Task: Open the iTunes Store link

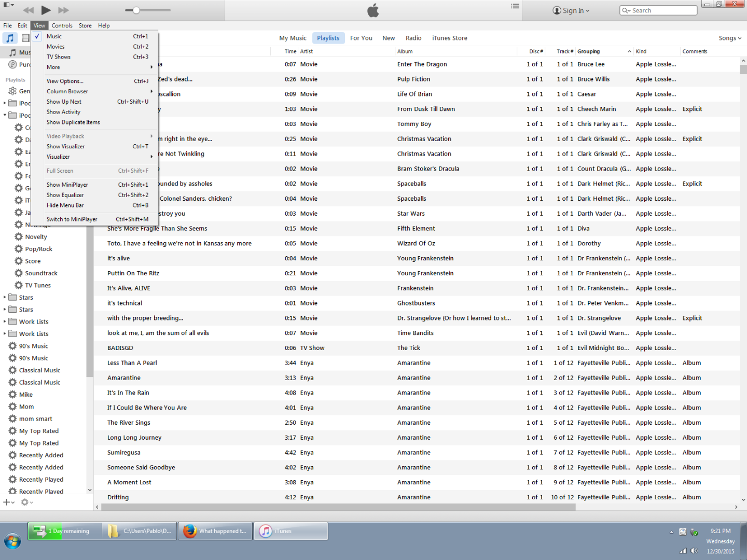Action: pos(449,37)
